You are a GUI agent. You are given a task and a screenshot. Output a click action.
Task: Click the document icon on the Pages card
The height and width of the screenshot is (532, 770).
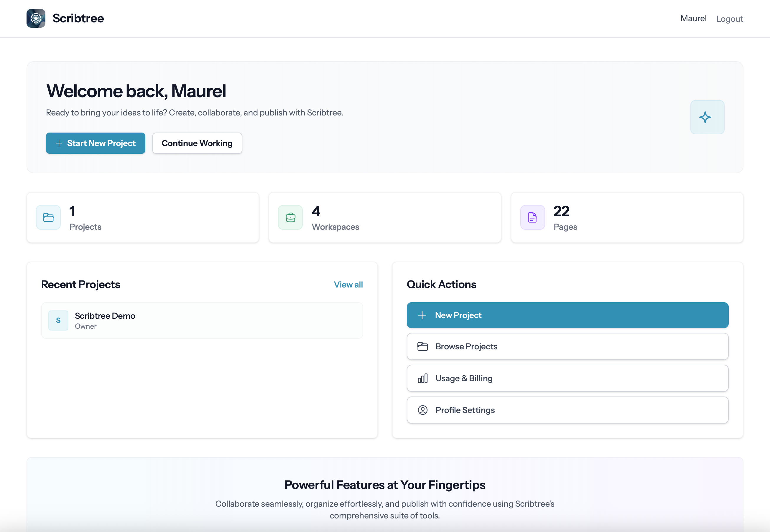[532, 217]
